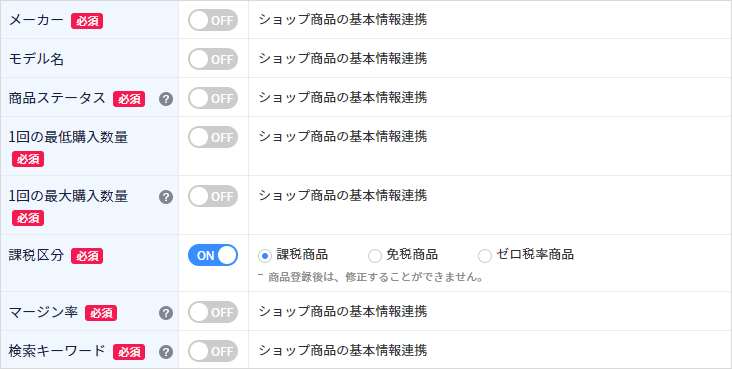
Task: Click the モデル名 field label
Action: pos(36,59)
